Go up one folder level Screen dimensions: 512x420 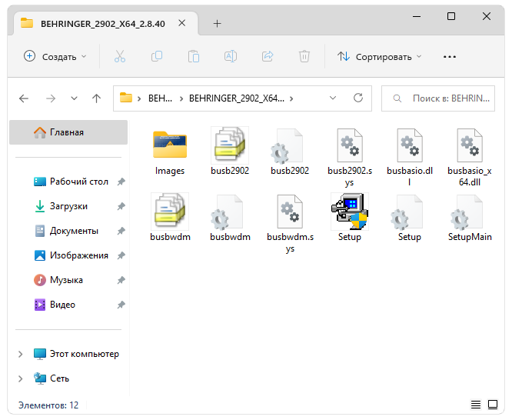(x=96, y=98)
